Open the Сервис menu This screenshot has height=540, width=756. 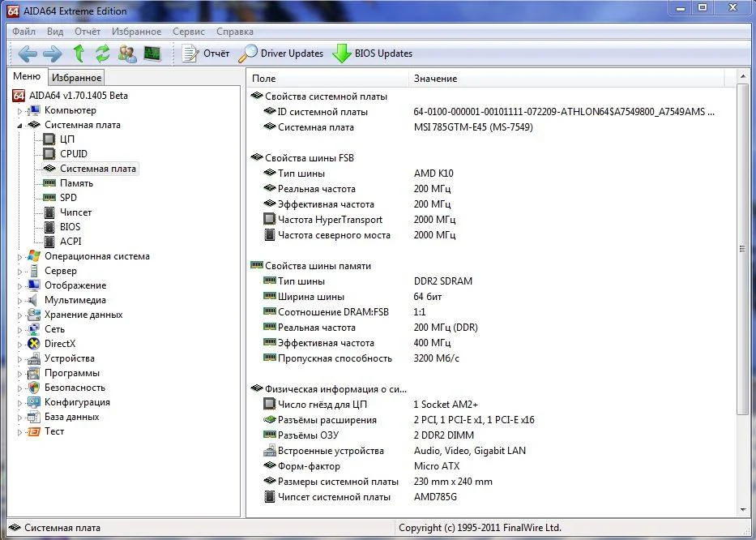click(189, 32)
